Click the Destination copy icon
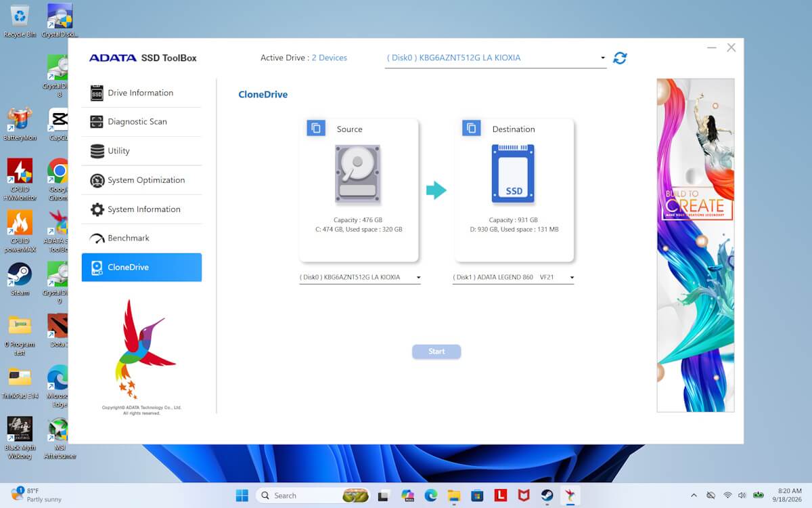 coord(472,127)
